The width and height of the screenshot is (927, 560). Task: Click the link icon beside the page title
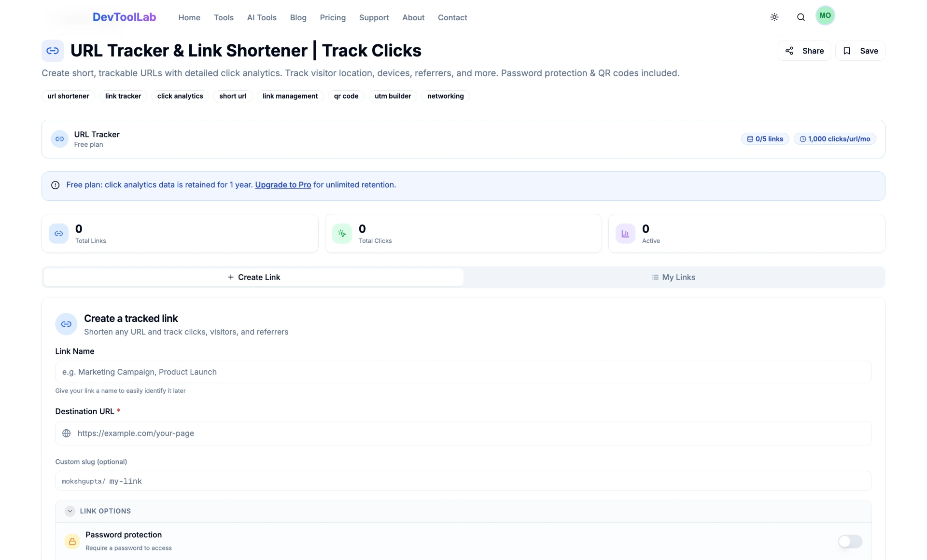pyautogui.click(x=53, y=51)
